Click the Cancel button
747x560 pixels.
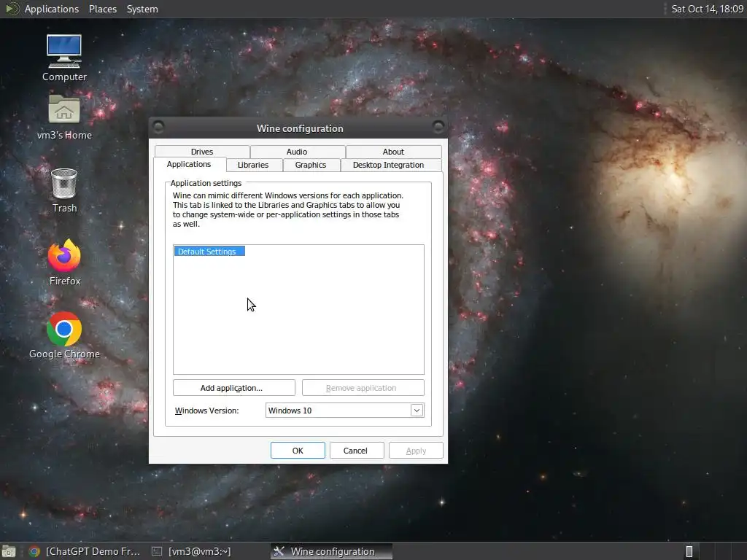(356, 451)
